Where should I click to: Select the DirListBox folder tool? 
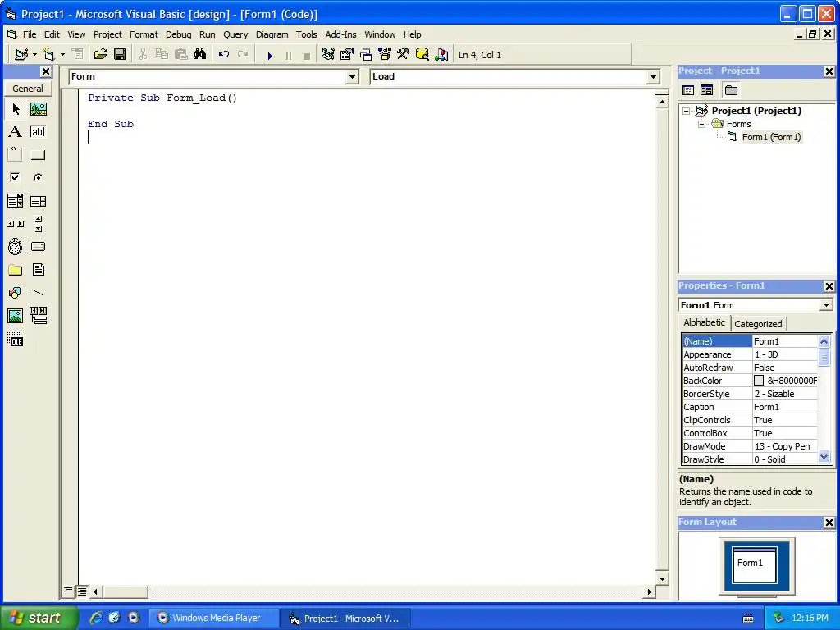tap(16, 269)
